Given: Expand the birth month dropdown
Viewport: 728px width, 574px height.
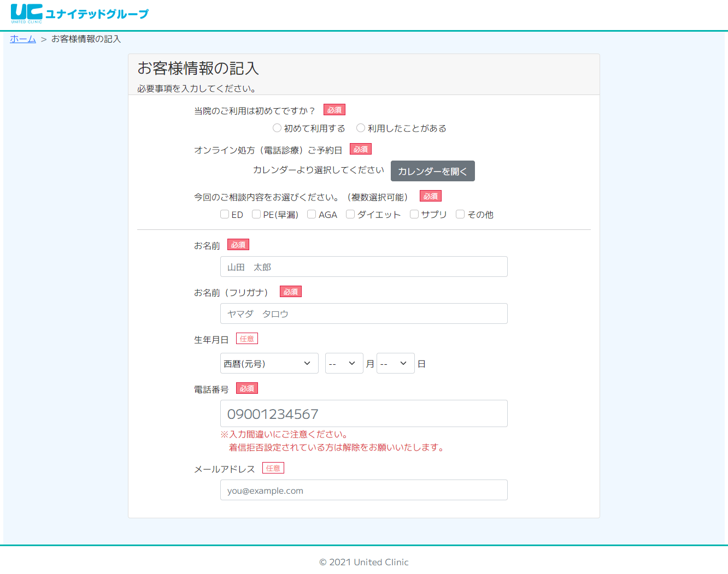Looking at the screenshot, I should (x=344, y=363).
